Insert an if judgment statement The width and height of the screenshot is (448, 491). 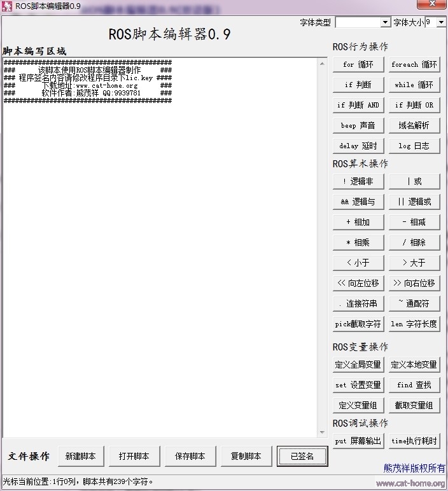(358, 85)
